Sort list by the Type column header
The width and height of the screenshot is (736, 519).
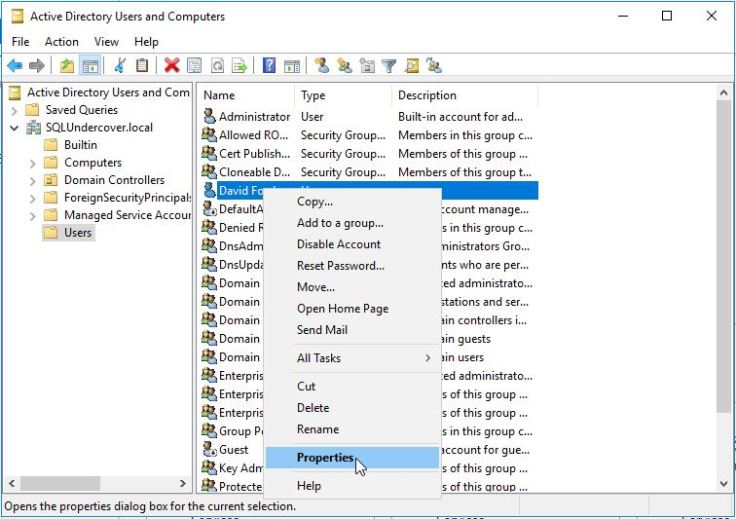point(343,95)
